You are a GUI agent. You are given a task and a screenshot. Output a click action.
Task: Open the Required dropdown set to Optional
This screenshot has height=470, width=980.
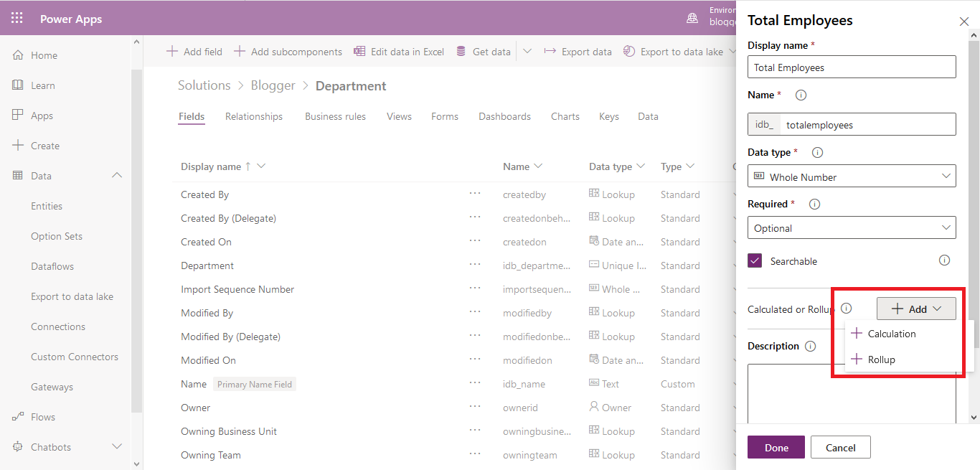851,227
